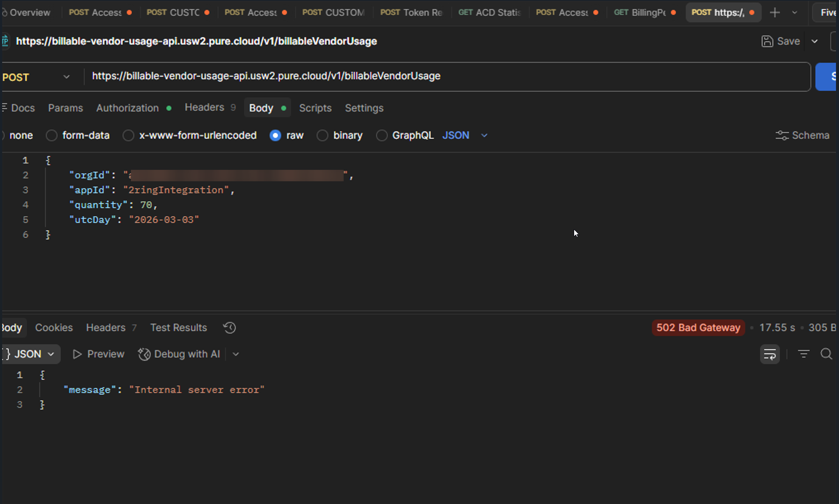This screenshot has width=839, height=504.
Task: Open the response Headers tab
Action: 106,327
